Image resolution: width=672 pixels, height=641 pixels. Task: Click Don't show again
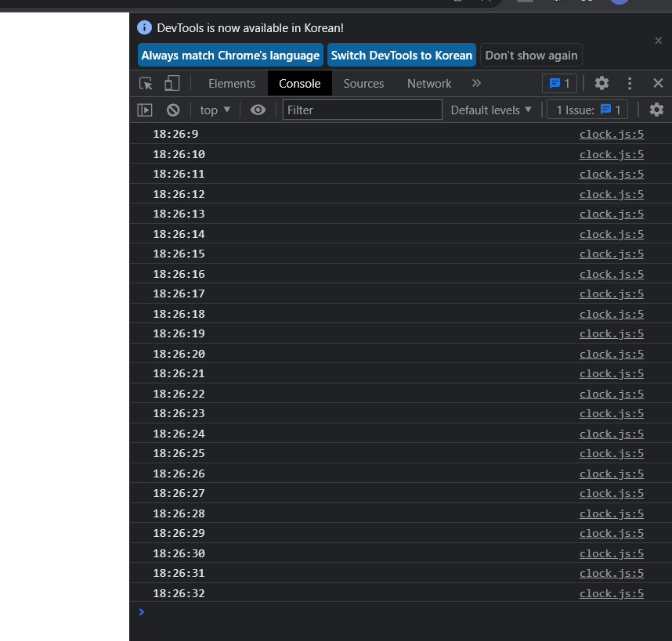[531, 56]
